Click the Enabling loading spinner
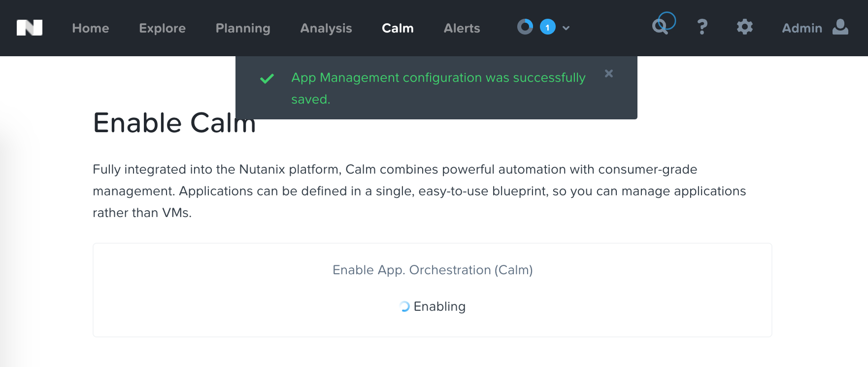The height and width of the screenshot is (367, 868). (x=404, y=307)
